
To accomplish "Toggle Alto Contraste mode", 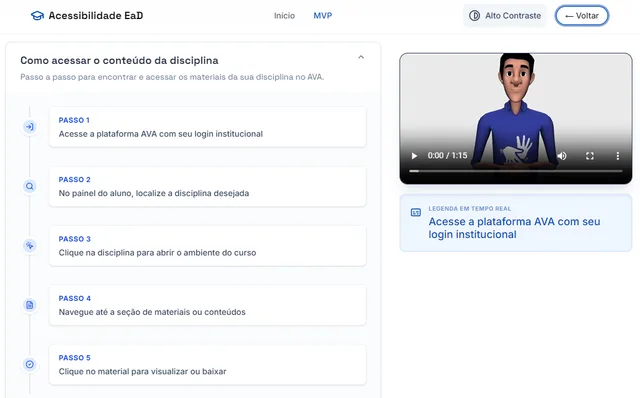I will (x=505, y=16).
